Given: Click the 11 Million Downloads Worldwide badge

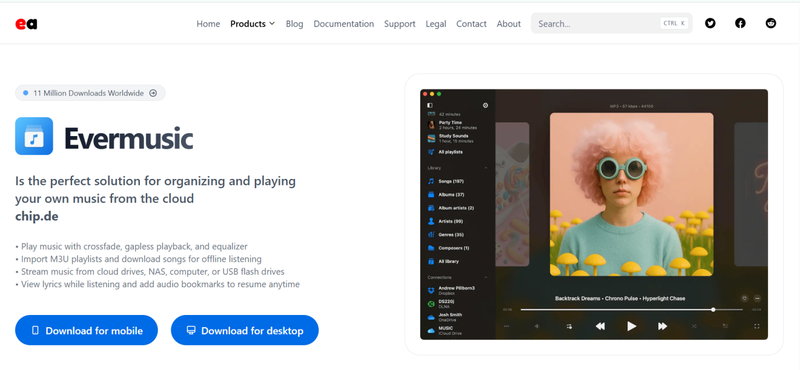Looking at the screenshot, I should click(x=90, y=93).
